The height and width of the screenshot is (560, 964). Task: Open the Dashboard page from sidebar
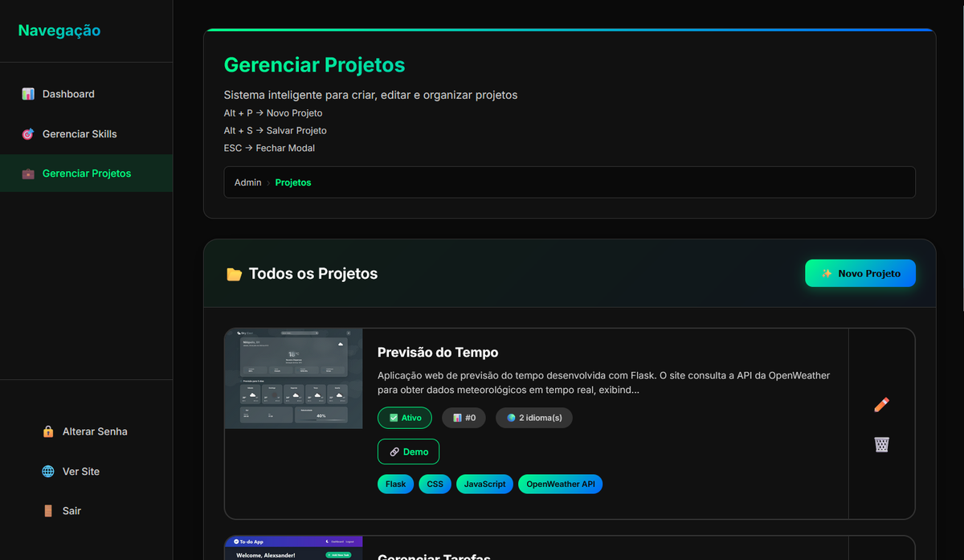coord(86,94)
